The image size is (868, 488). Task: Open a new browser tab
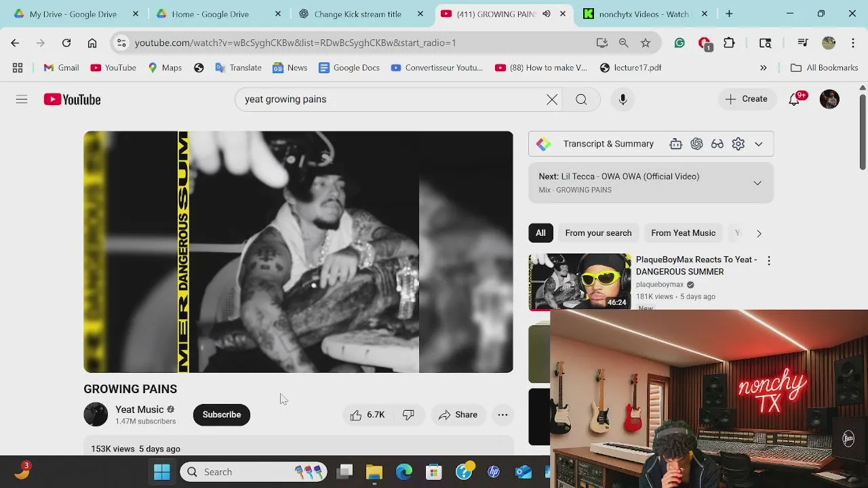coord(729,14)
